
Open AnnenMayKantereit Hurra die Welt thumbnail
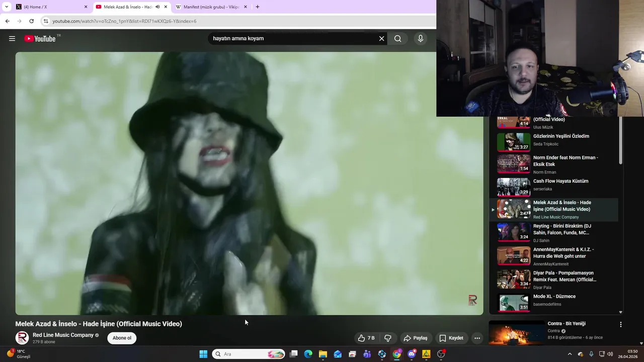coord(514,256)
